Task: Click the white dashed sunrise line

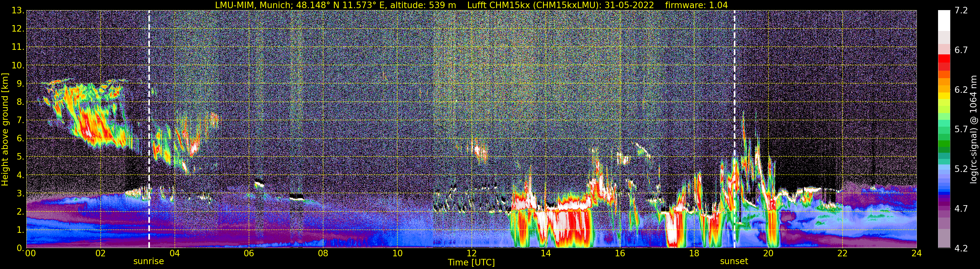Action: coord(149,129)
